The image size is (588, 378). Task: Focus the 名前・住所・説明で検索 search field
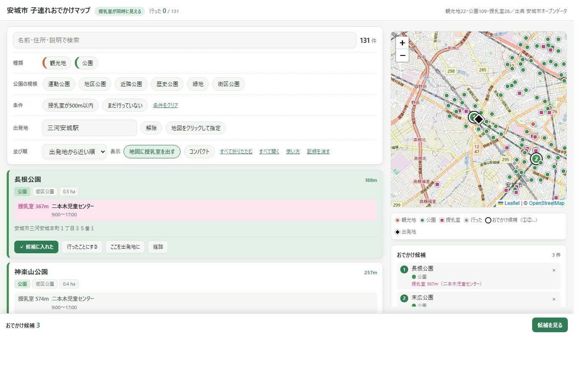point(185,40)
